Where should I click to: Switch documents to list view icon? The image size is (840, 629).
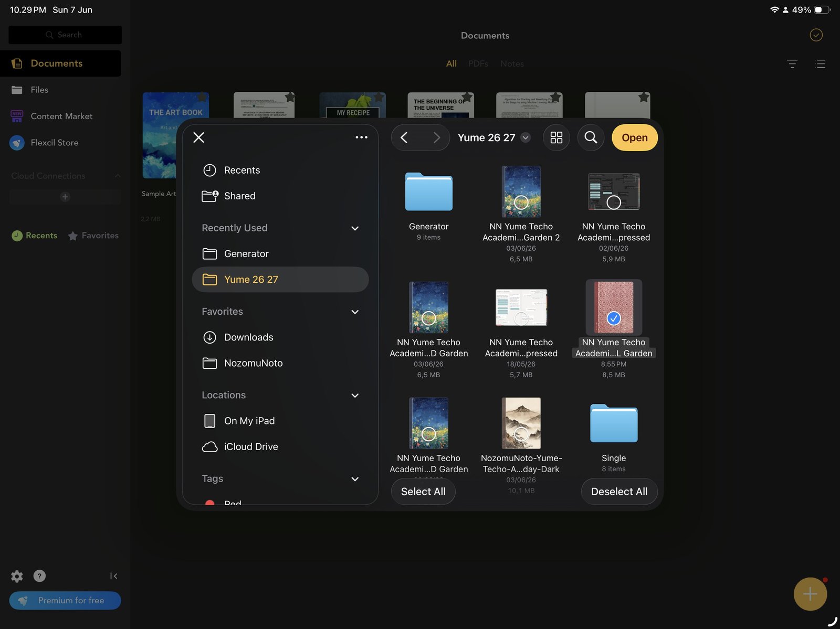pos(820,64)
